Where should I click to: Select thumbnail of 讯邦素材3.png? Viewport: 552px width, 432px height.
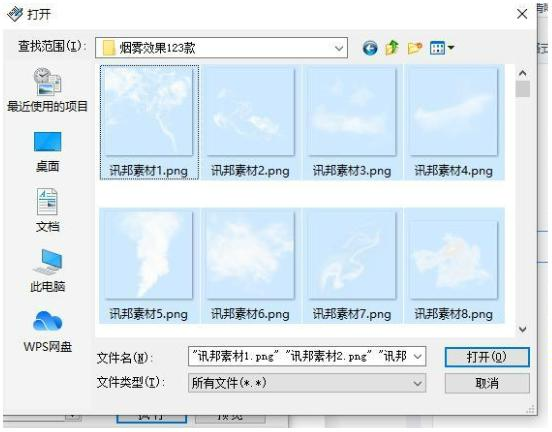point(352,111)
